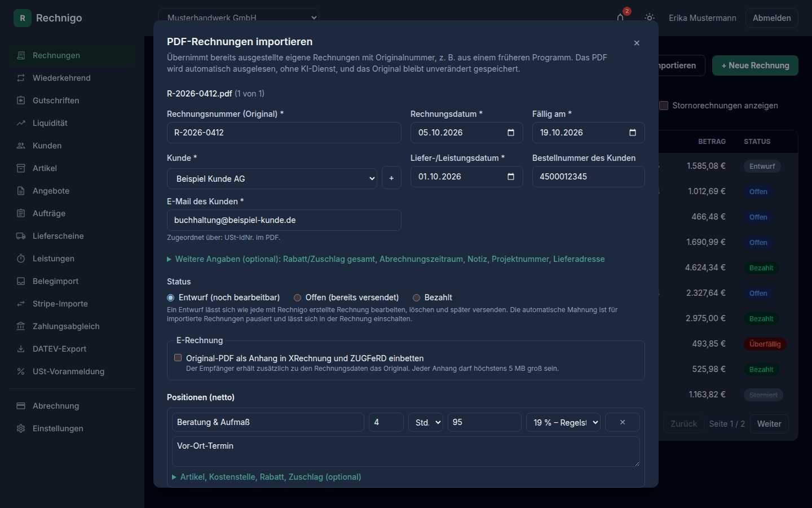This screenshot has height=508, width=812.
Task: Open the Kunde dropdown showing Beispiel Kunde AG
Action: click(x=272, y=178)
